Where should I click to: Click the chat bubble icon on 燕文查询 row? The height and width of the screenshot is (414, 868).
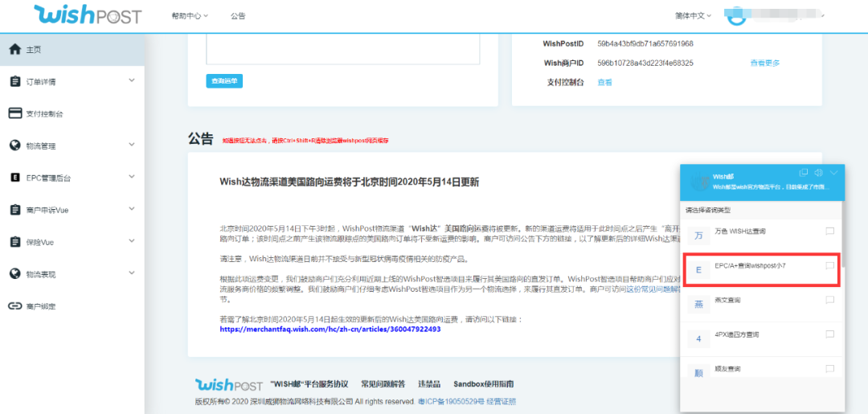[829, 299]
